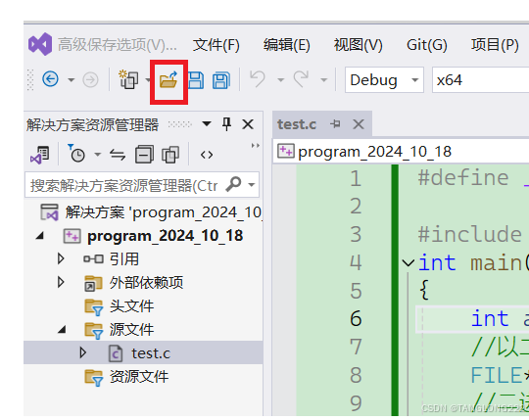Image resolution: width=529 pixels, height=420 pixels.
Task: Open the Git(G) menu
Action: (427, 45)
